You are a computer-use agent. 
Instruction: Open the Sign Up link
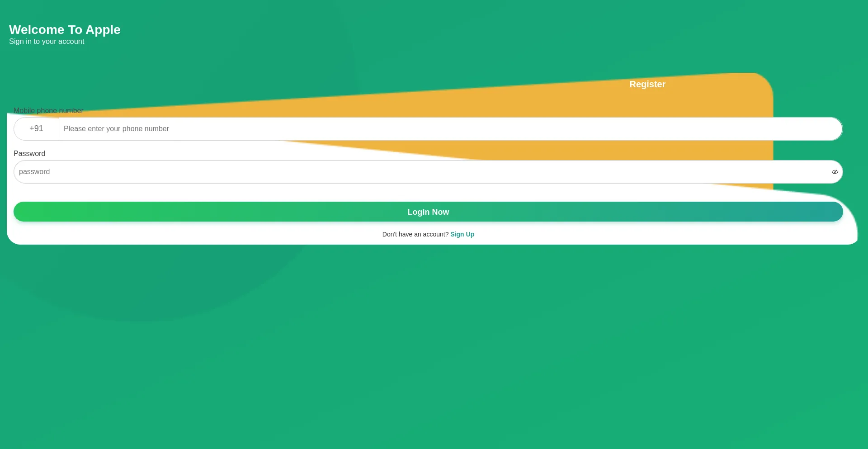(x=462, y=234)
